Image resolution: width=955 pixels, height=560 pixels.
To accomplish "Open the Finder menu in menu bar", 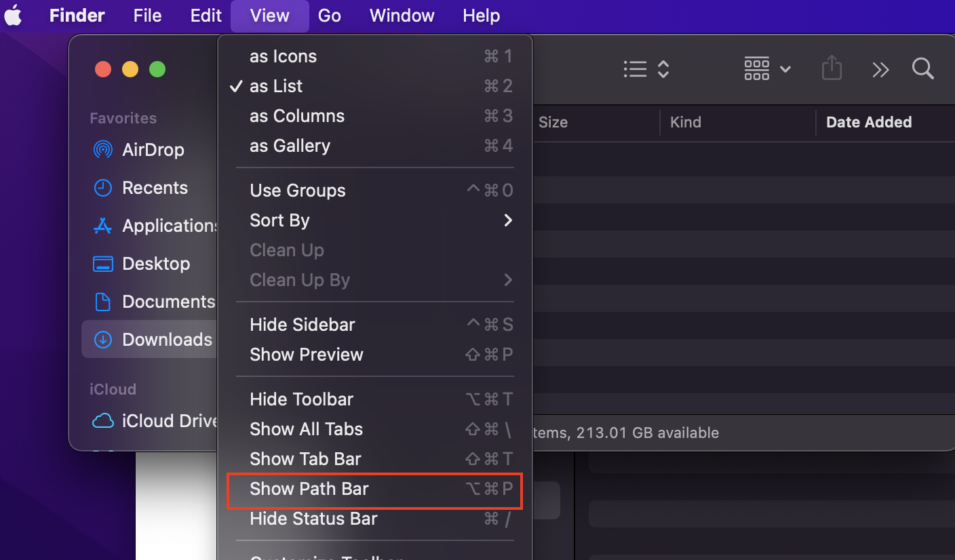I will [x=77, y=16].
